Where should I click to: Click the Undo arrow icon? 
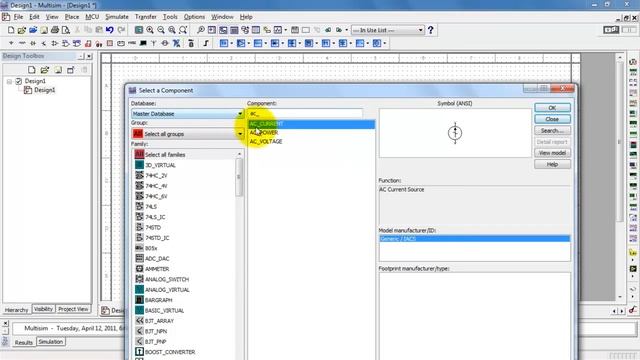point(109,30)
